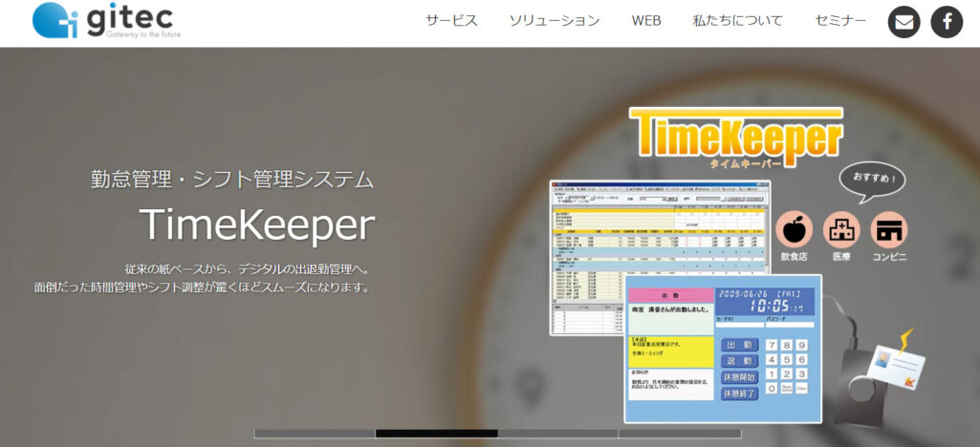Click the 10:05 clock display
Screen dimensions: 980x447
(x=775, y=306)
